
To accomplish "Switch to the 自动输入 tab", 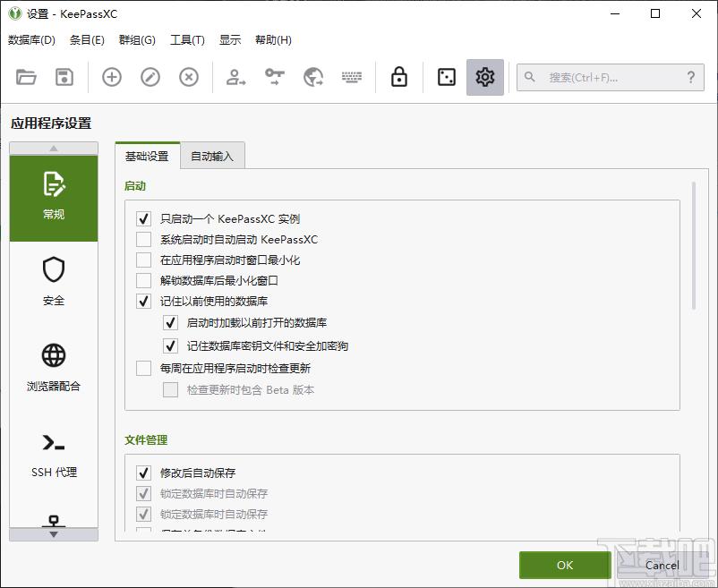I will point(212,156).
